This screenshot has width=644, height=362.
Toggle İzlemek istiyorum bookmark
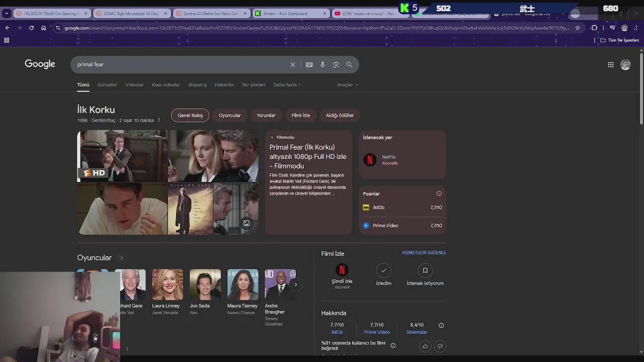coord(425,270)
